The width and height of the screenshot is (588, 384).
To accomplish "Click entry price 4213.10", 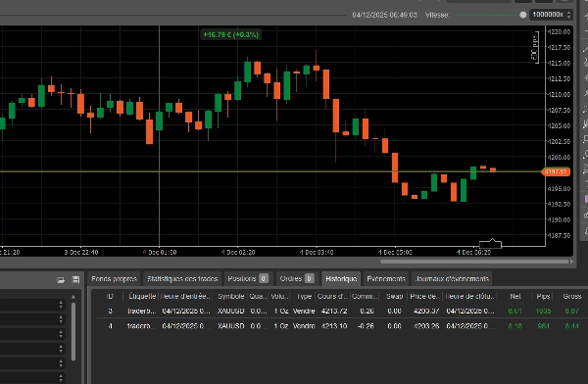I will [334, 326].
